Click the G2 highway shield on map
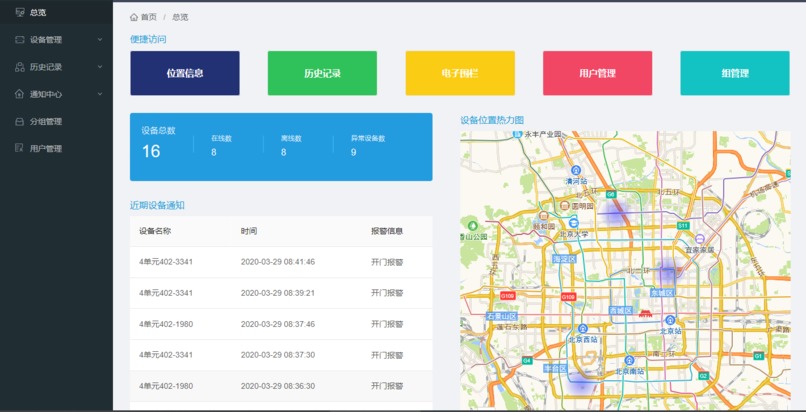This screenshot has width=806, height=412. [x=704, y=376]
